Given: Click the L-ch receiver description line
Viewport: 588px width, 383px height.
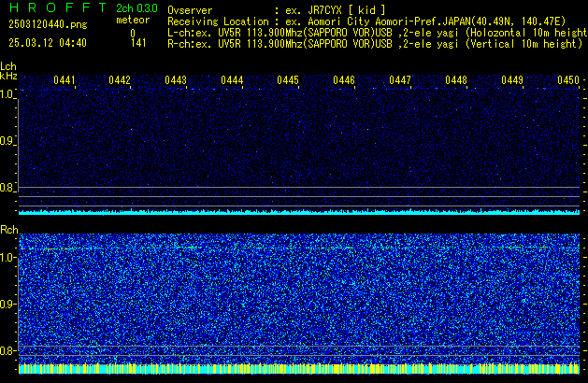Looking at the screenshot, I should click(378, 33).
